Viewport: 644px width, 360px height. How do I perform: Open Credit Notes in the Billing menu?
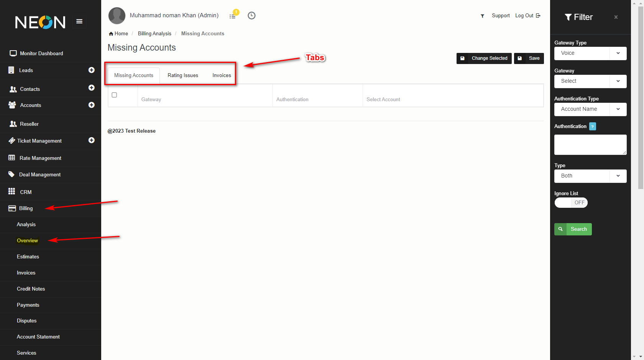tap(31, 289)
